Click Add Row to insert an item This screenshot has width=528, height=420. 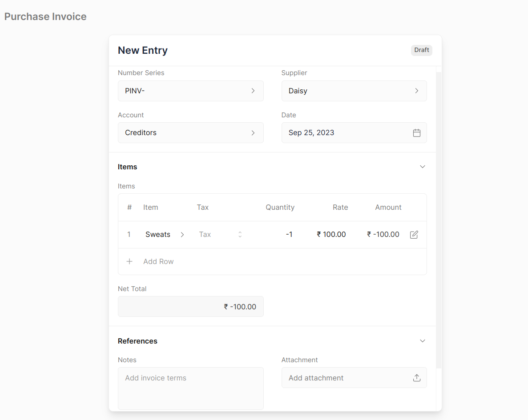(x=158, y=261)
